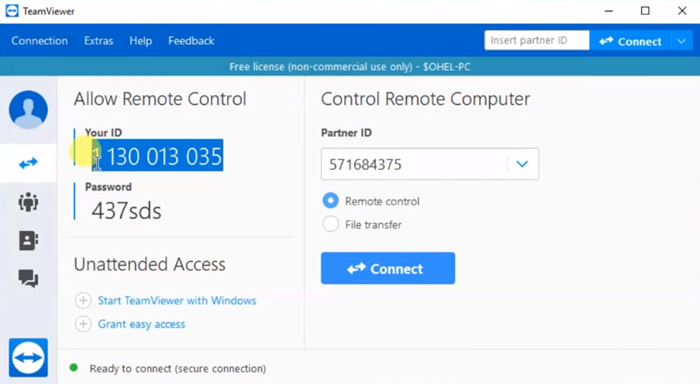700x384 pixels.
Task: Open the top Connect button dropdown chevron
Action: [681, 41]
